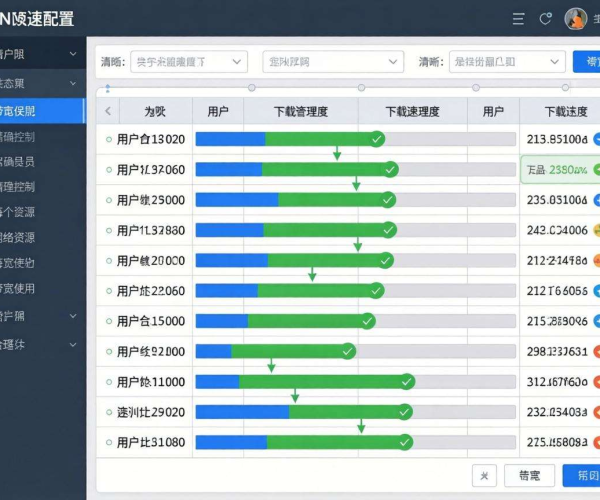600x500 pixels.
Task: Select the radio circle for row 22060
Action: tap(109, 291)
